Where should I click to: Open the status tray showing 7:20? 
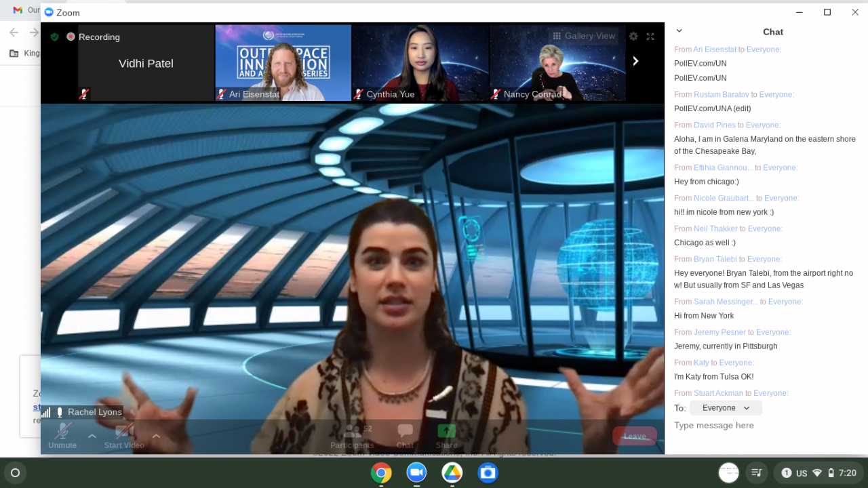(818, 472)
